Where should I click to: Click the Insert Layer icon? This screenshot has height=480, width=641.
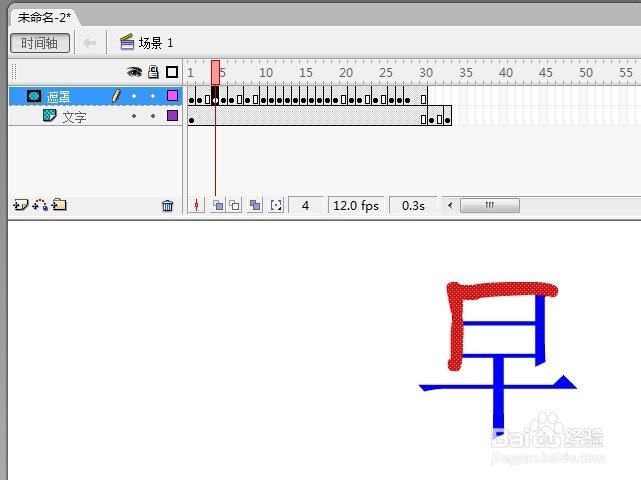click(x=20, y=204)
